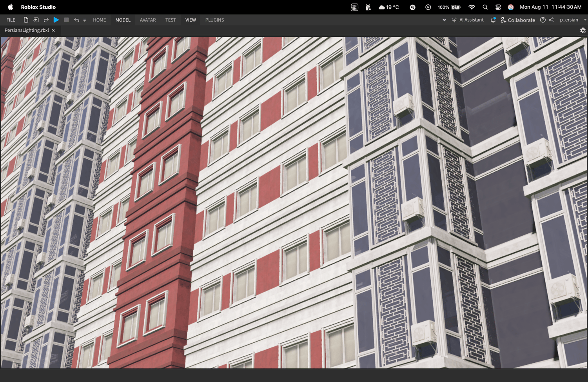
Task: Click the Shazam menu bar icon
Action: click(413, 7)
